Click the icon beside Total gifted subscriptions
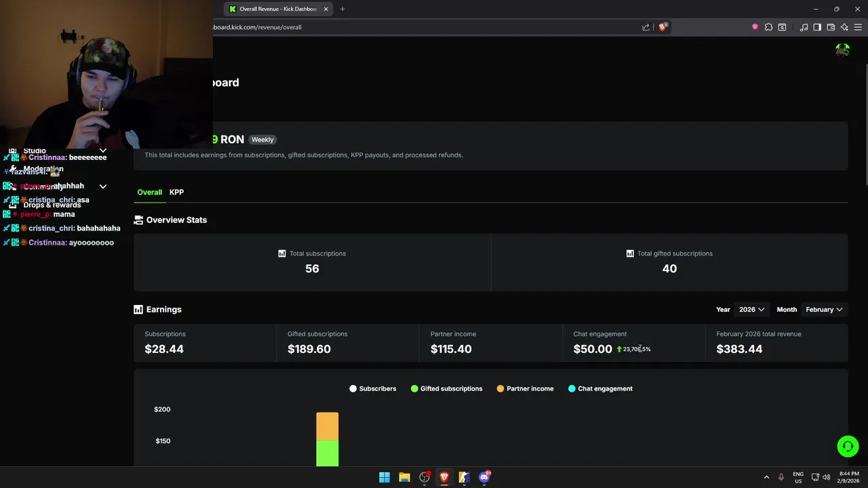 pyautogui.click(x=630, y=253)
